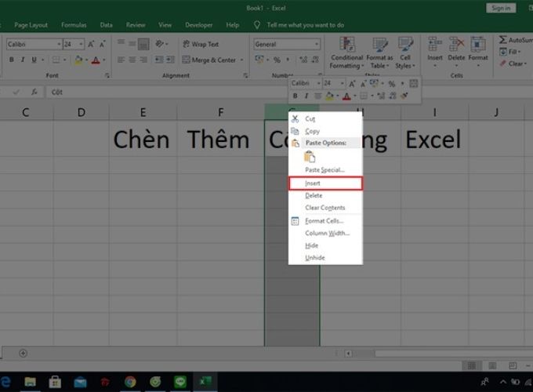Screen dimensions: 533x392
Task: Click the Insert Function fx icon
Action: point(34,92)
